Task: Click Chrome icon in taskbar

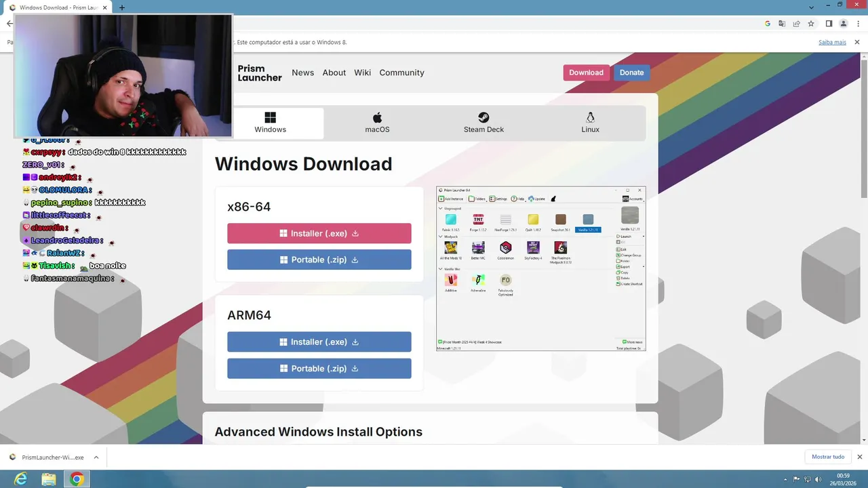Action: (77, 479)
